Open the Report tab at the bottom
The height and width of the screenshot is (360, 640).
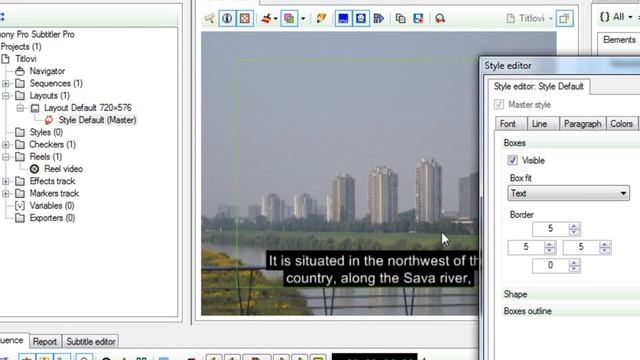[44, 342]
